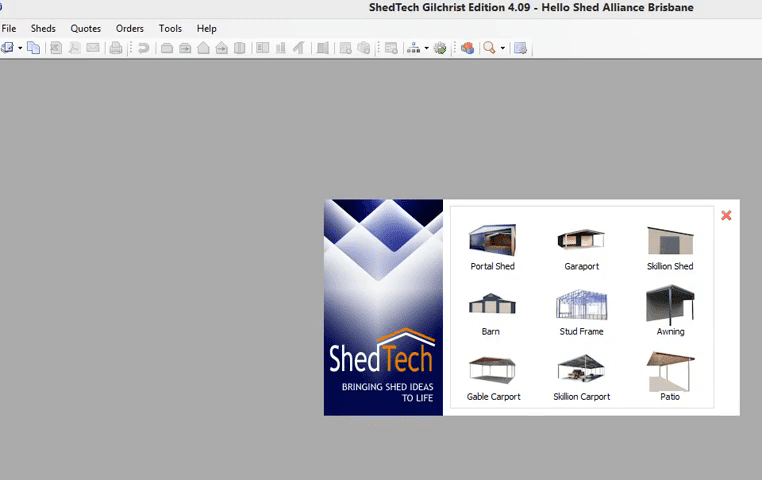Click the gear settings toolbar icon

440,48
